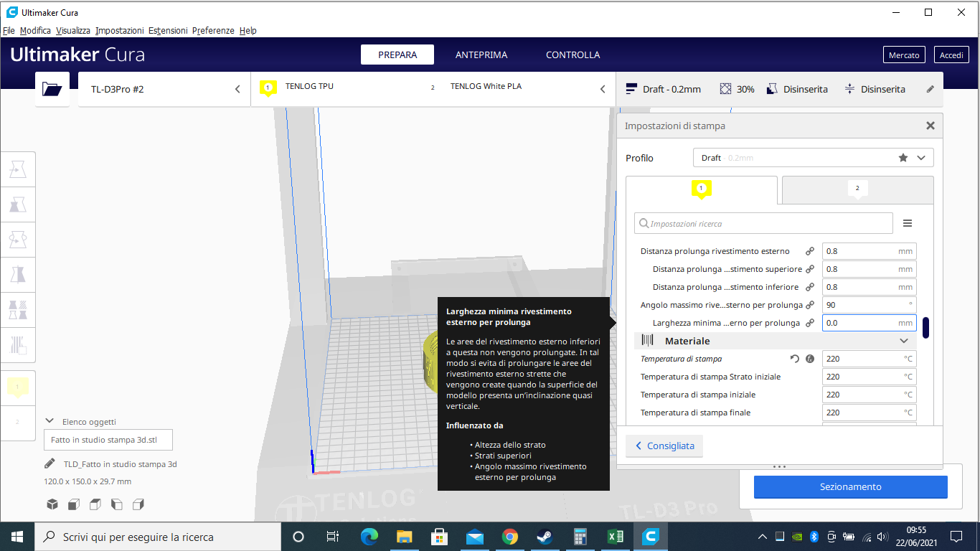The width and height of the screenshot is (980, 551).
Task: Open the Visualizza menu
Action: point(73,31)
